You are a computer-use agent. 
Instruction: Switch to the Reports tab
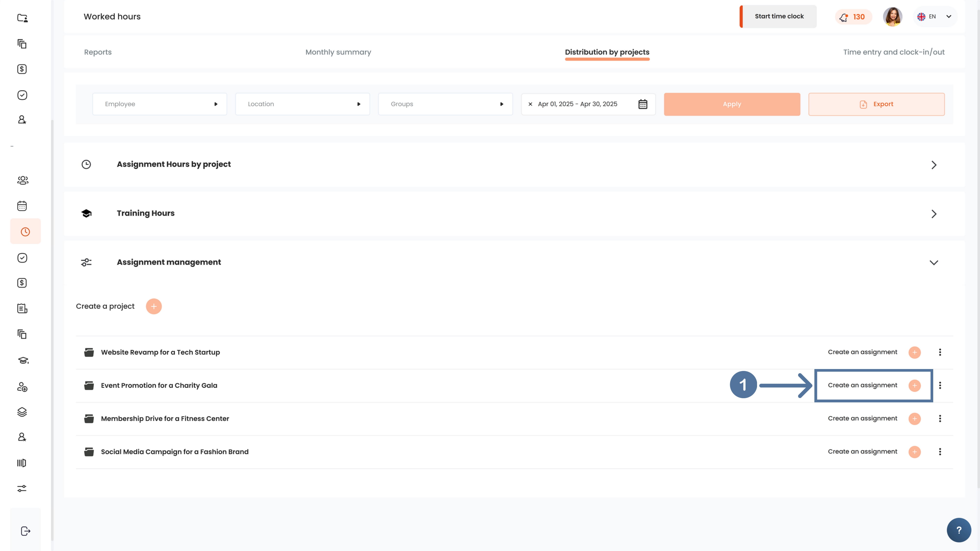point(98,52)
